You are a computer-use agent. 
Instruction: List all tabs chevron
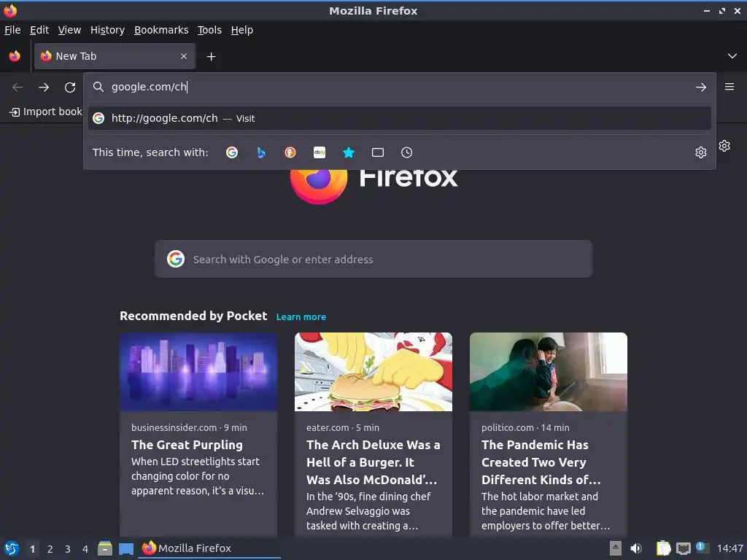(732, 56)
